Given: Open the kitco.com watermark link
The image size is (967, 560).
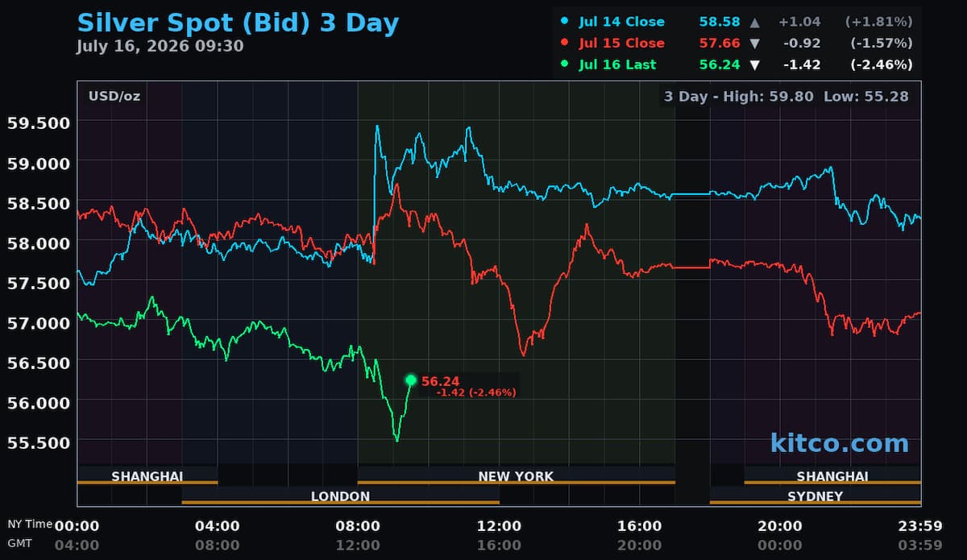Looking at the screenshot, I should coord(839,442).
